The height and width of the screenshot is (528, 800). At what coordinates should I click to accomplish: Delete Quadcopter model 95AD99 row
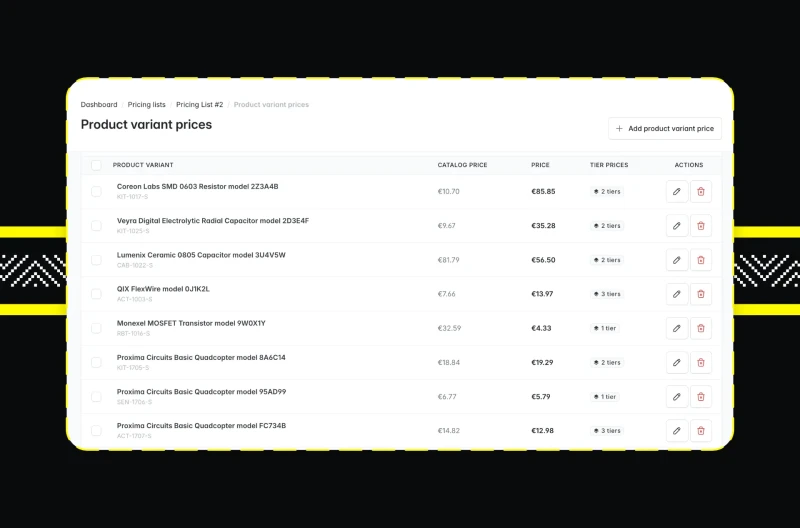[x=701, y=396]
